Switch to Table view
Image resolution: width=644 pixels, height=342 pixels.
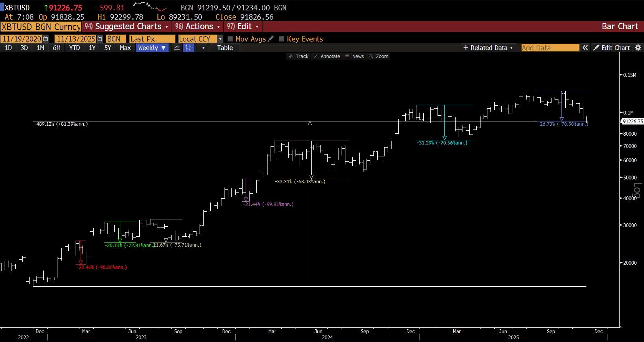[x=225, y=48]
